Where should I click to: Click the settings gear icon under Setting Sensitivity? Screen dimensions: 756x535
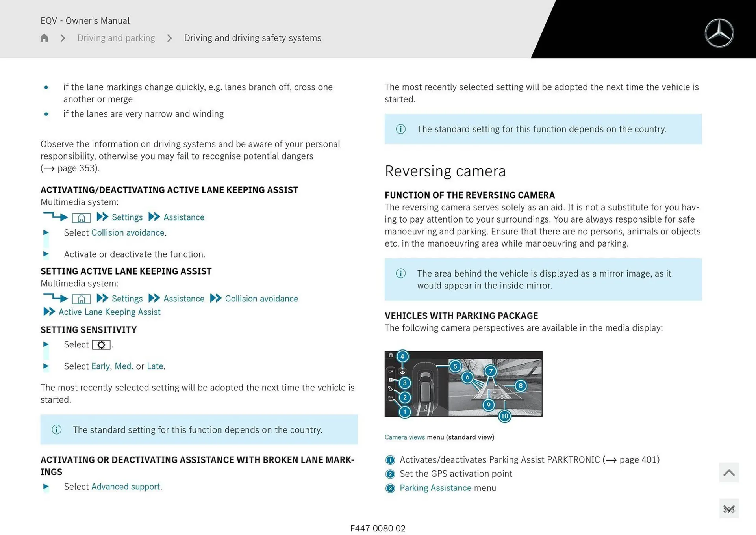pyautogui.click(x=101, y=345)
